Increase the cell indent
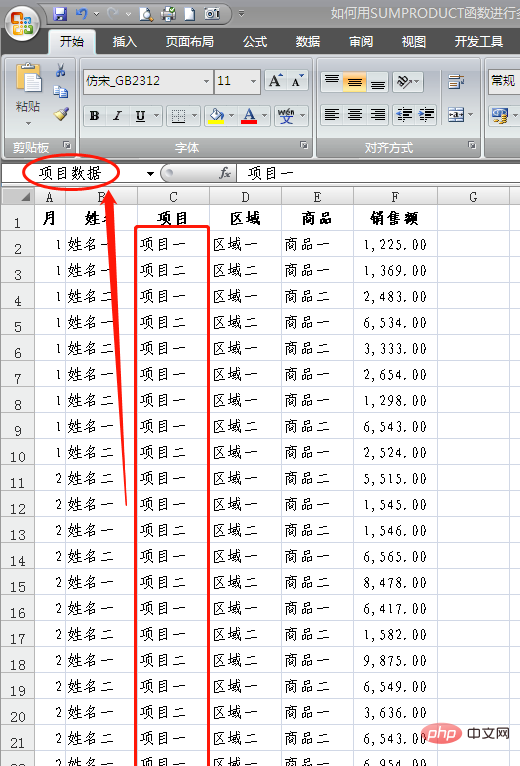520x766 pixels. click(426, 115)
